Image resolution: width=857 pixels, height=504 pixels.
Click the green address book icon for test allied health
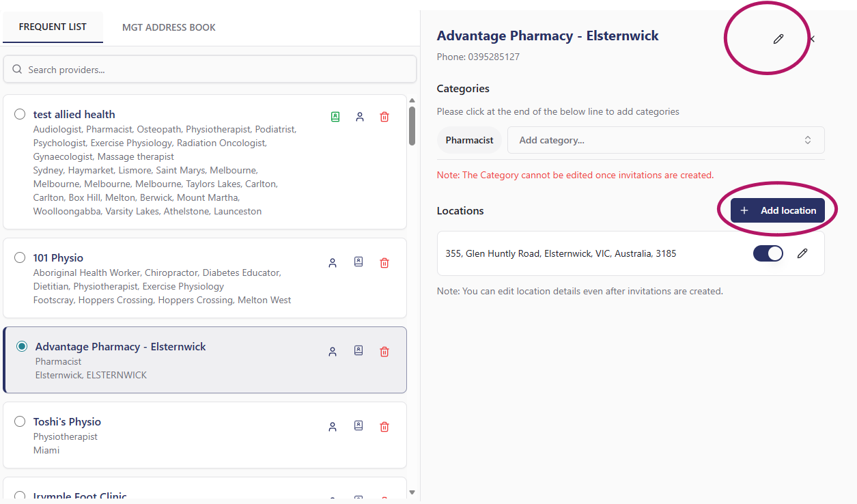(335, 117)
